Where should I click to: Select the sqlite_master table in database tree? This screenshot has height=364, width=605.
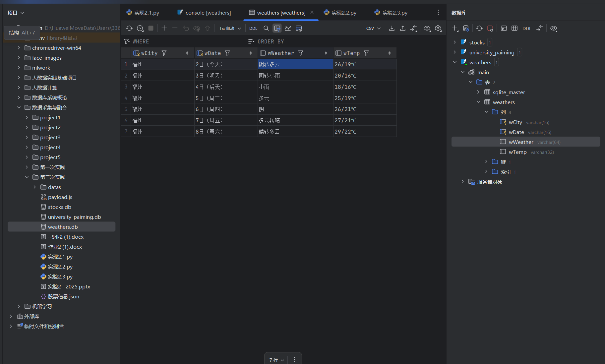pyautogui.click(x=509, y=92)
